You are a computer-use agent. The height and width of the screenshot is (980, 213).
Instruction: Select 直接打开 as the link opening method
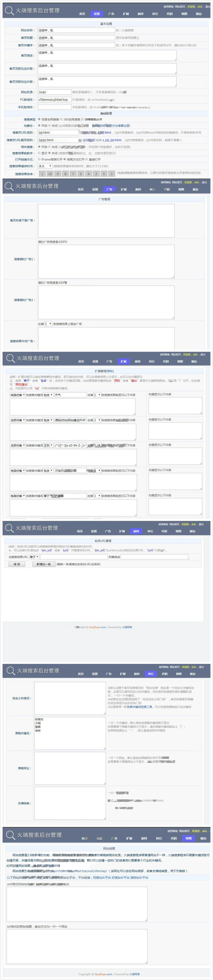coord(87,159)
